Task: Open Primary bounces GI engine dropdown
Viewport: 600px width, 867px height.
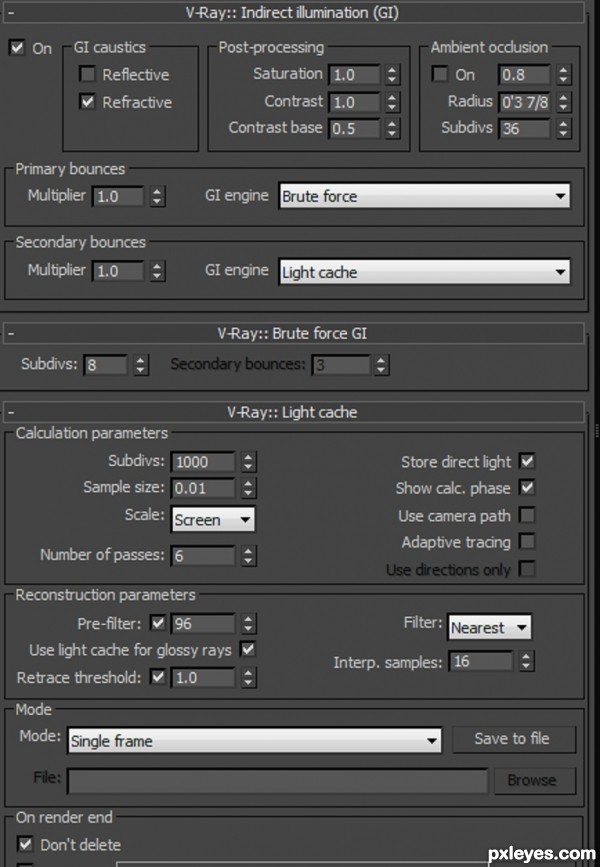Action: click(424, 196)
